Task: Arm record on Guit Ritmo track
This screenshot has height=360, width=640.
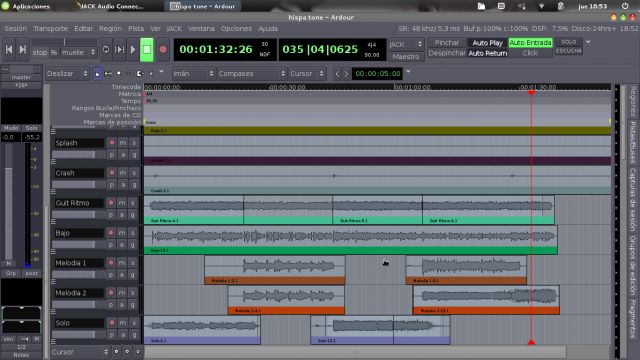Action: pos(111,202)
